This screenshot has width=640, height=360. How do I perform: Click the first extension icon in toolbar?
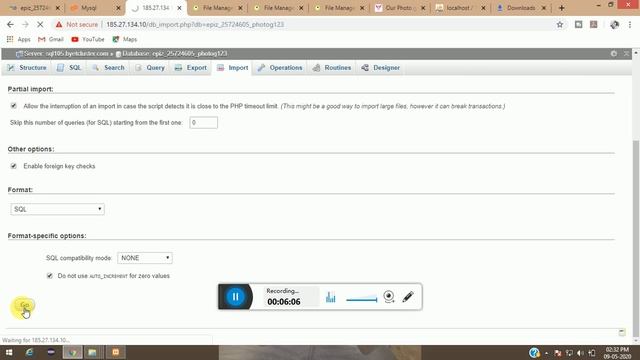578,24
